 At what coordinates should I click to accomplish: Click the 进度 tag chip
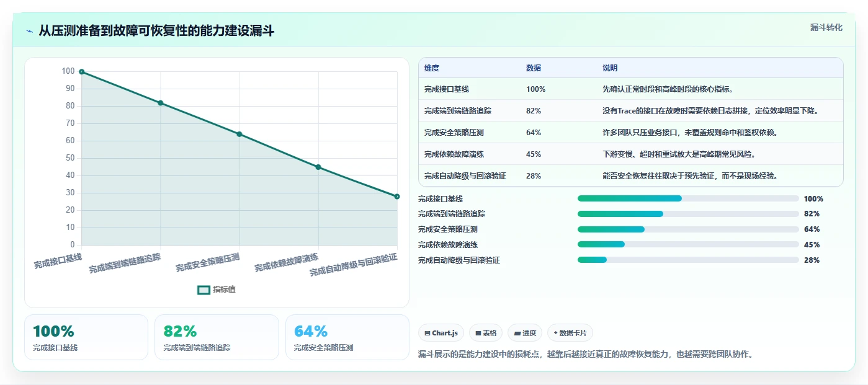525,333
